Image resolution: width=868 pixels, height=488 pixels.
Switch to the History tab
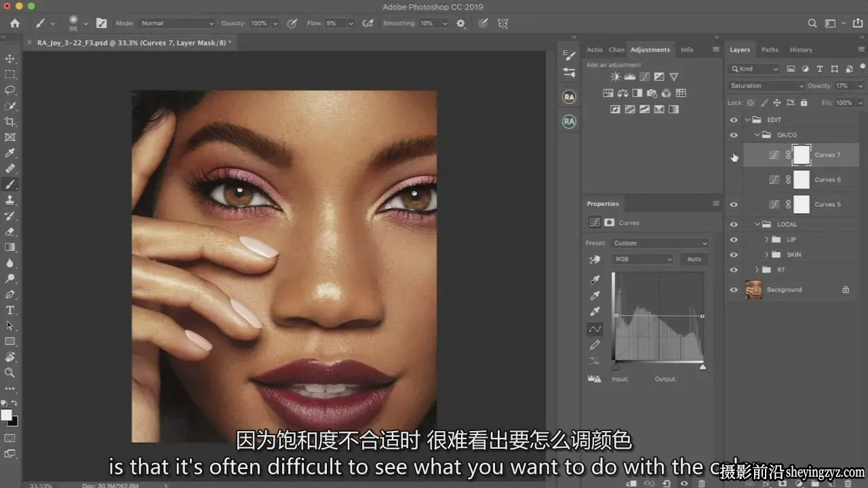click(801, 49)
